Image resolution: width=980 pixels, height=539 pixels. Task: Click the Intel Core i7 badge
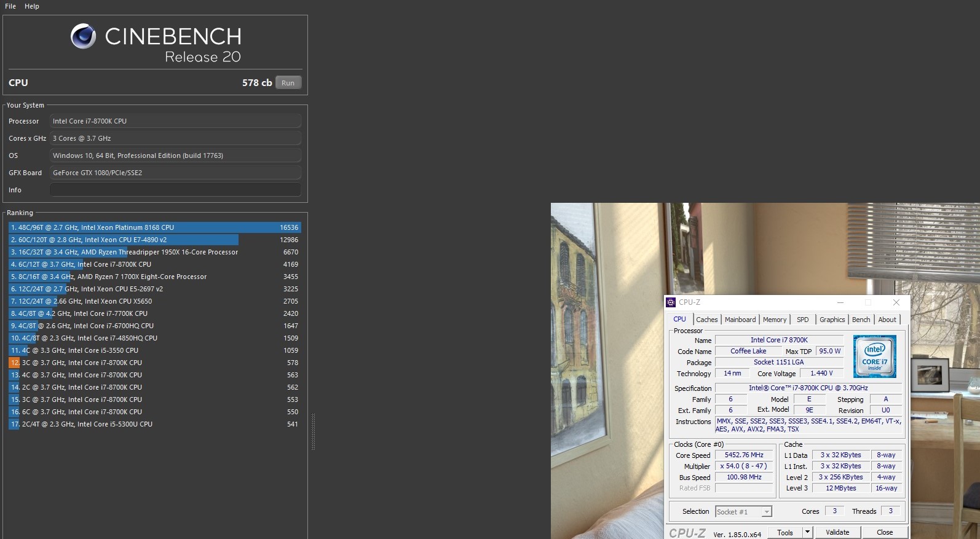[874, 356]
